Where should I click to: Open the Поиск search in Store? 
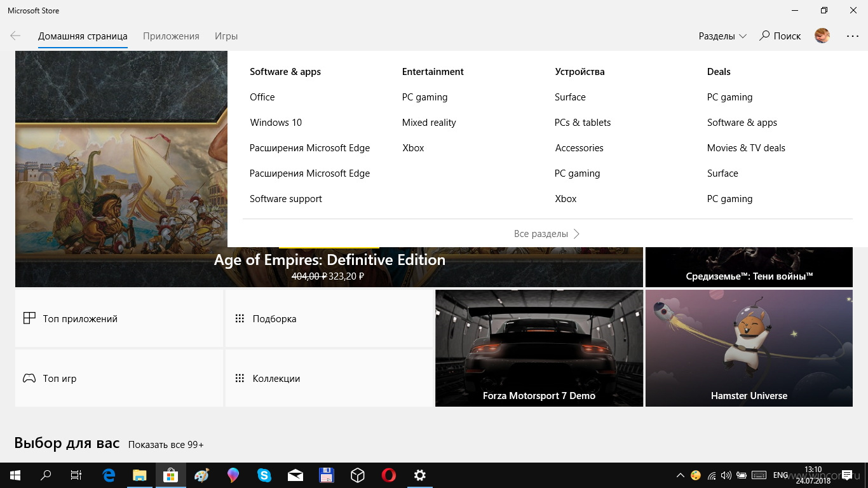(780, 36)
